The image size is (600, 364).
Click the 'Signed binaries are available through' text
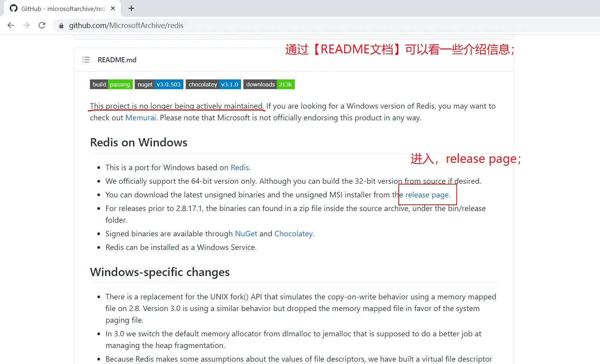tap(169, 234)
